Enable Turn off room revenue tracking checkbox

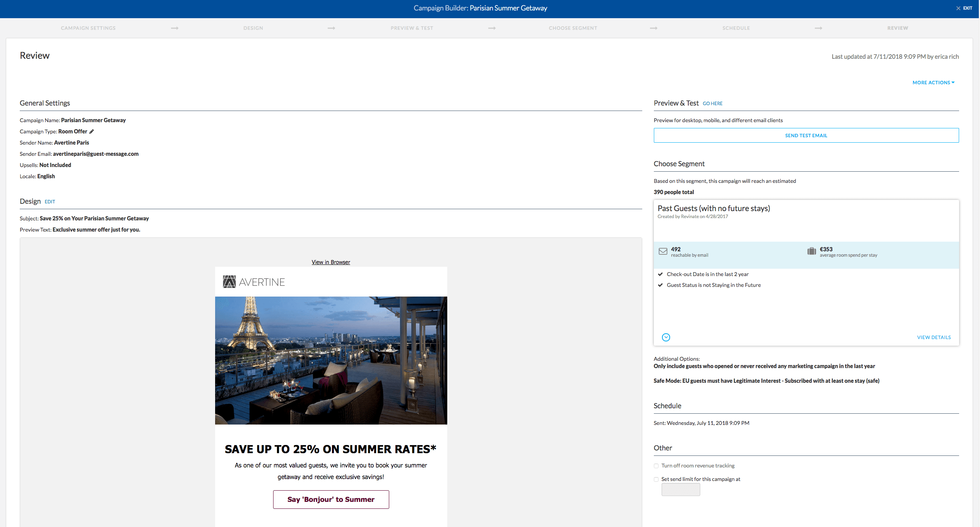point(656,466)
